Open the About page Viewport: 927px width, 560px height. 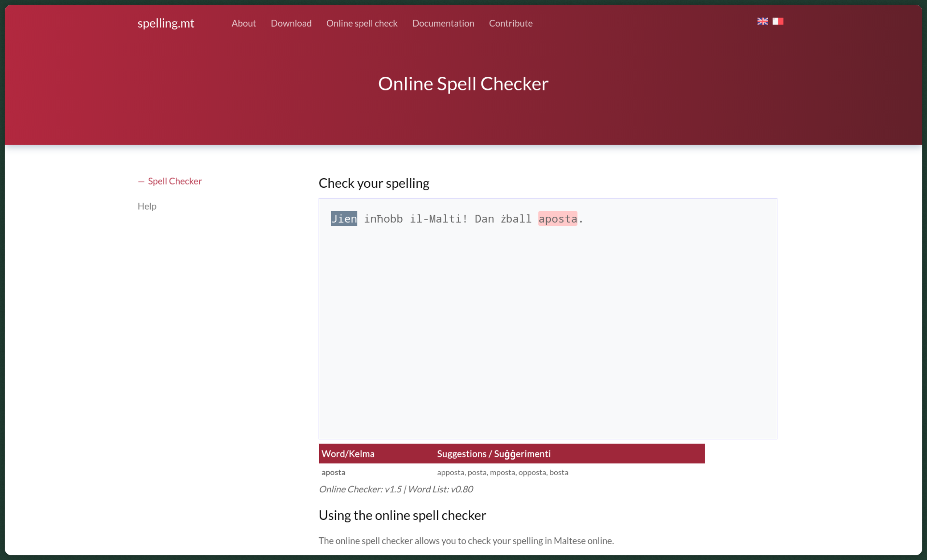(x=244, y=23)
